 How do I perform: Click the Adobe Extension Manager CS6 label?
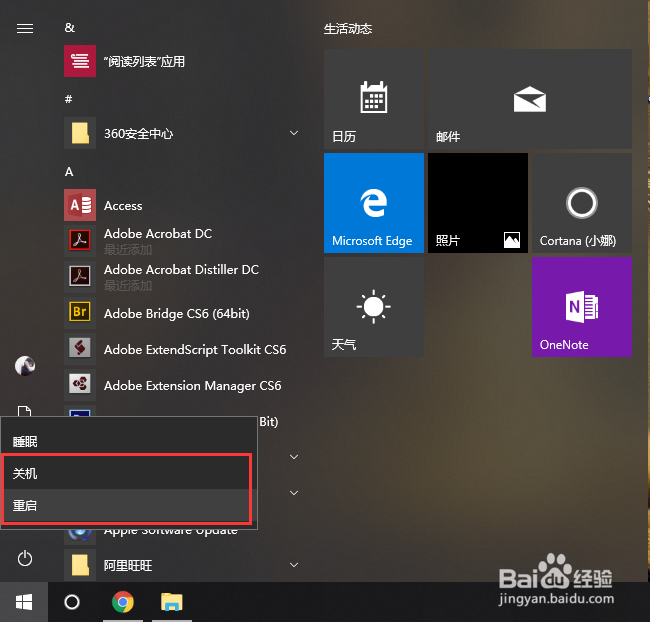tap(193, 386)
